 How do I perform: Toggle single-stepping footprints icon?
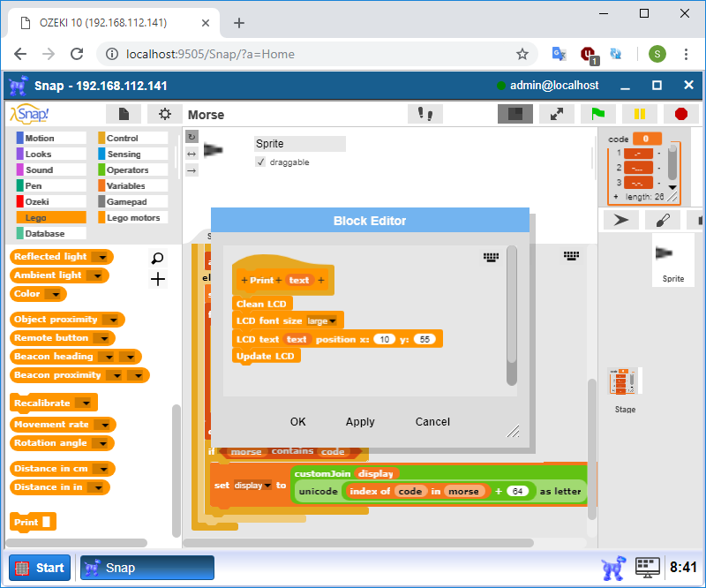pos(425,114)
